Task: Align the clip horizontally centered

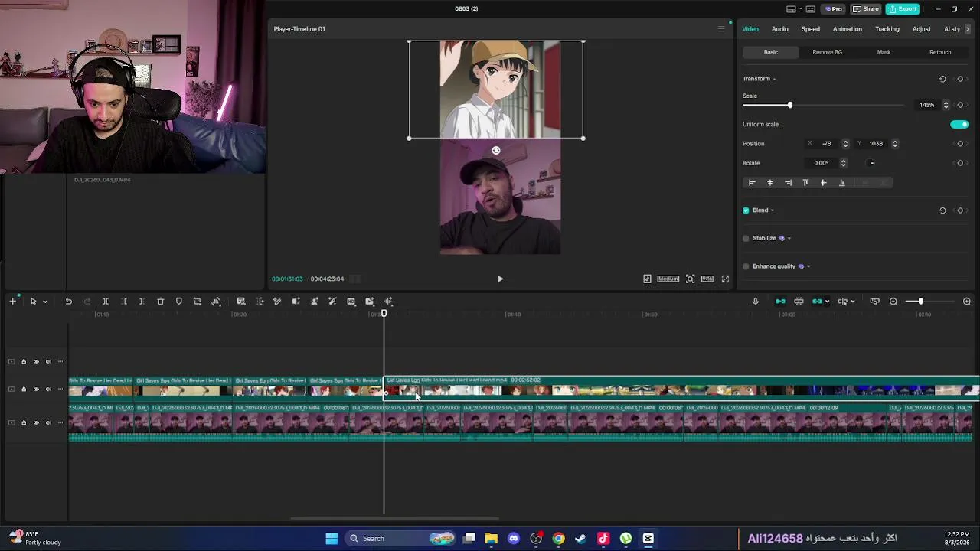Action: [770, 183]
